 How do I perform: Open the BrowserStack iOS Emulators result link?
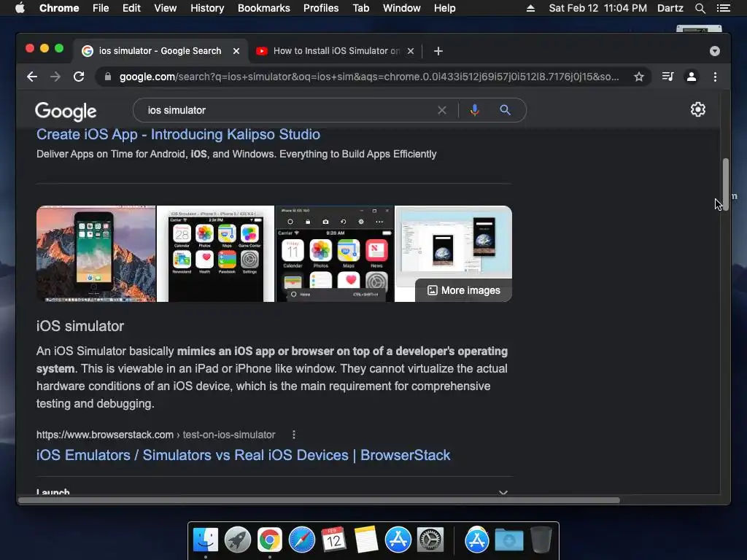coord(244,455)
